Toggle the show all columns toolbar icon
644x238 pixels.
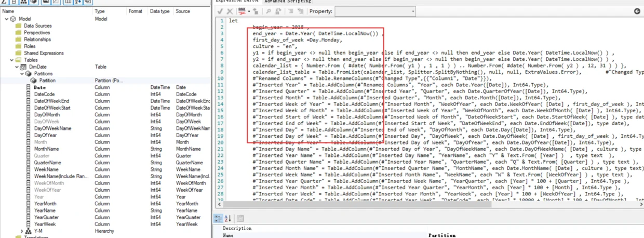click(x=68, y=2)
